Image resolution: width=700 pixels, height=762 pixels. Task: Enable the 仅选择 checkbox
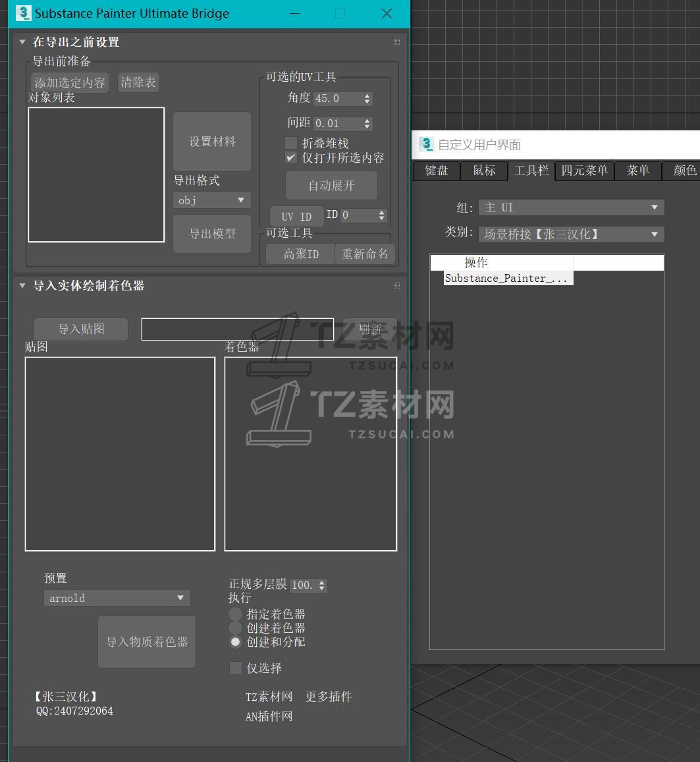click(236, 668)
